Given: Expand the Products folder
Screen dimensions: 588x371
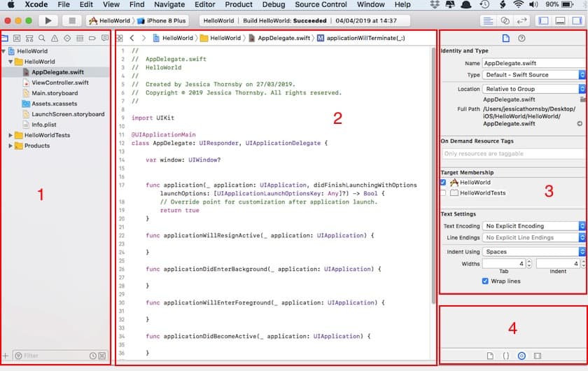Looking at the screenshot, I should tap(10, 146).
